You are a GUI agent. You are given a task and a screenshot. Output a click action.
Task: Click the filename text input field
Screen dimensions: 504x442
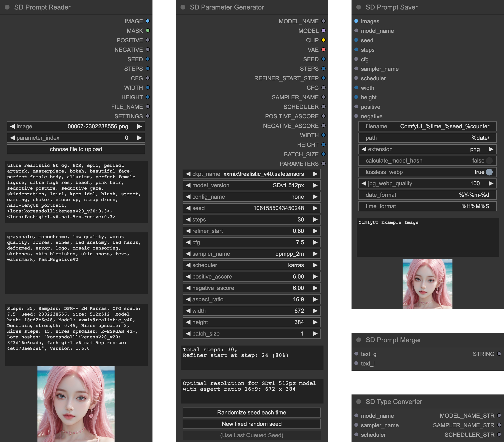coord(427,126)
